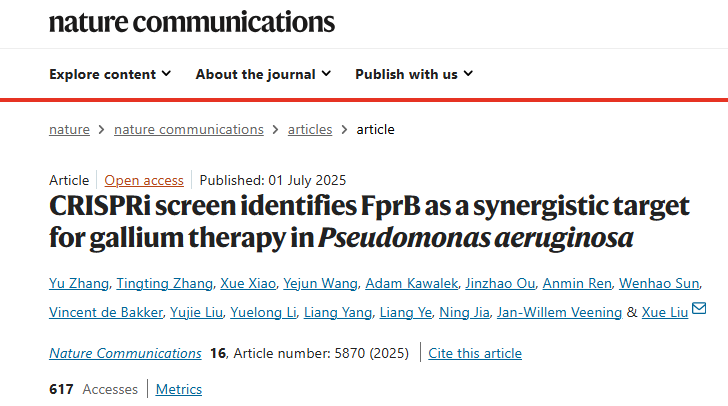Click author Jan-Willem Veening
The height and width of the screenshot is (406, 728).
click(560, 312)
